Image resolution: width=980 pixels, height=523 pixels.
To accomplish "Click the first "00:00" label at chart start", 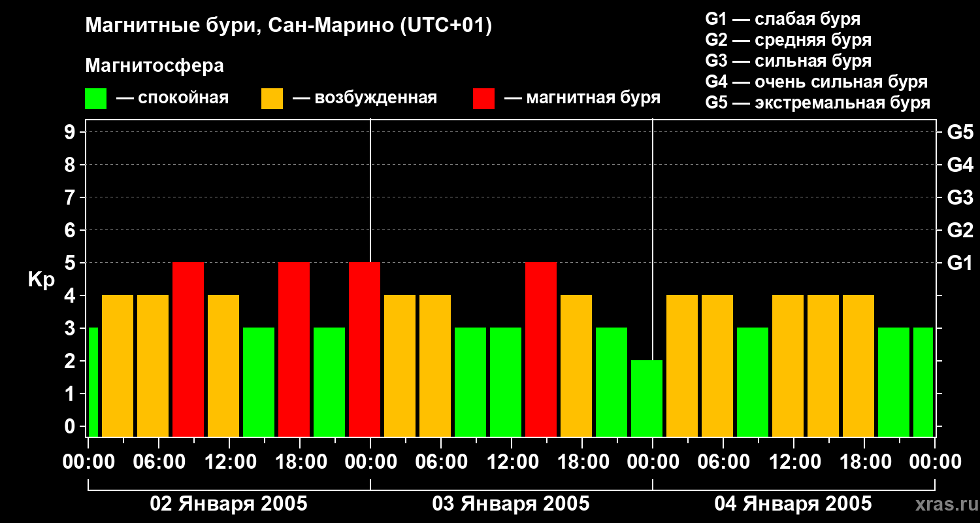I will [x=88, y=462].
